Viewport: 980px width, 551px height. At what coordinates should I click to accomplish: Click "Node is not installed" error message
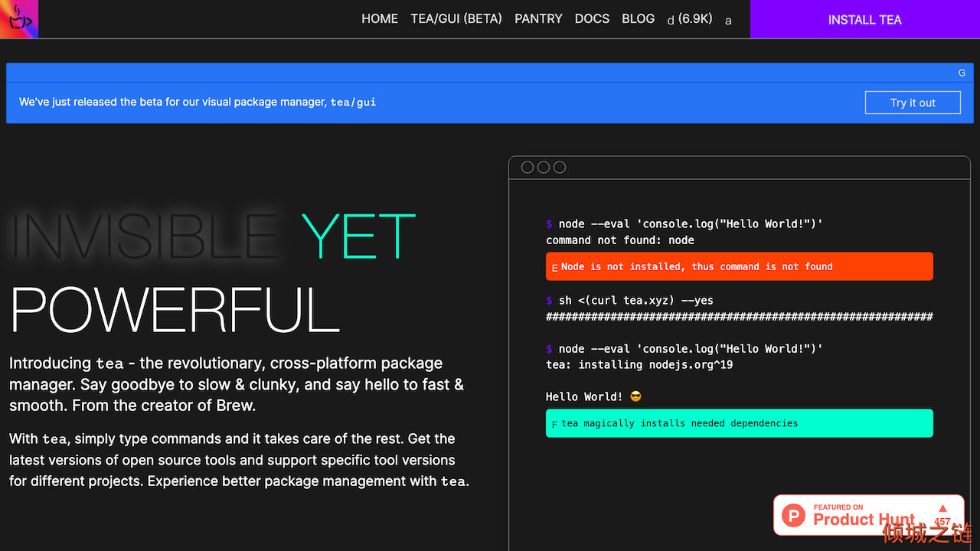740,266
